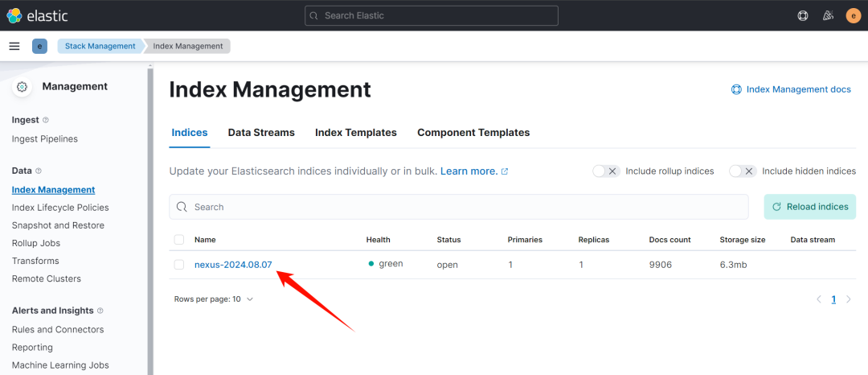Switch to the Indices tab
Screen dimensions: 868x375
click(190, 133)
